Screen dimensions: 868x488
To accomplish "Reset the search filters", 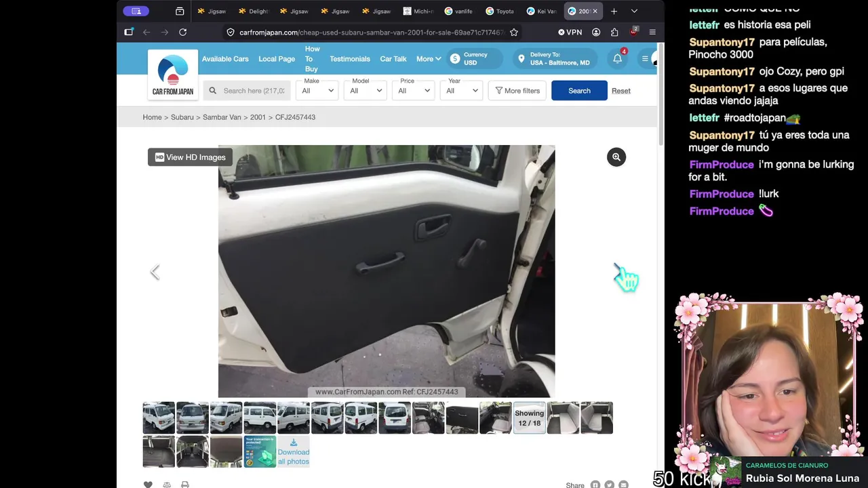I will coord(621,91).
